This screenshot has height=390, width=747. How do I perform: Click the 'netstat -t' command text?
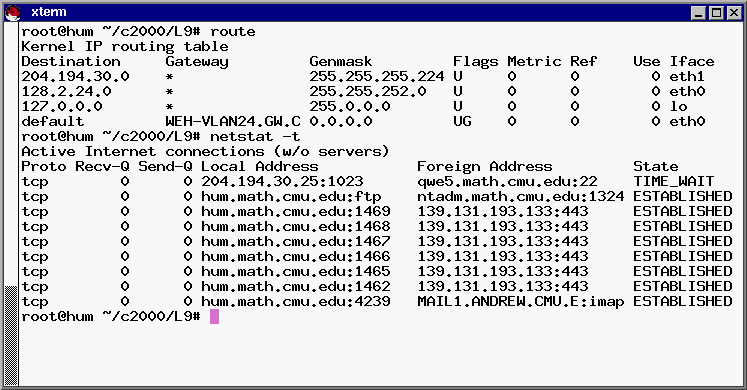tap(255, 136)
